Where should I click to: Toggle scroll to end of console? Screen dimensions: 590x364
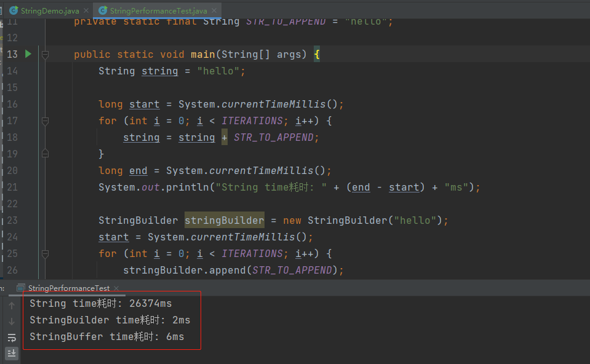click(x=12, y=354)
